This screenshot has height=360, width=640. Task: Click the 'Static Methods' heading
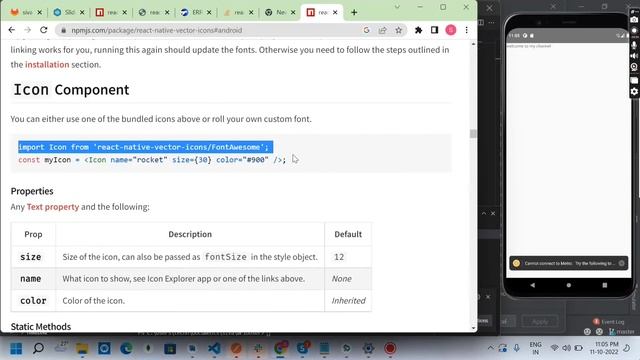(x=41, y=327)
